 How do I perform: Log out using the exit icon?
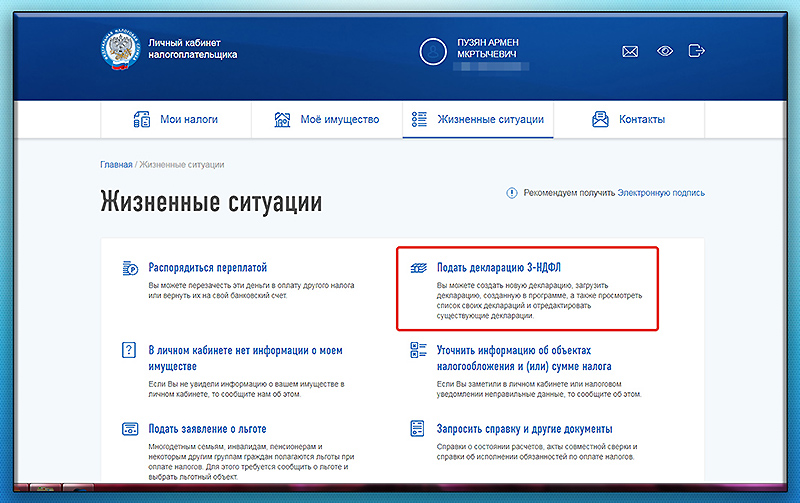point(696,51)
